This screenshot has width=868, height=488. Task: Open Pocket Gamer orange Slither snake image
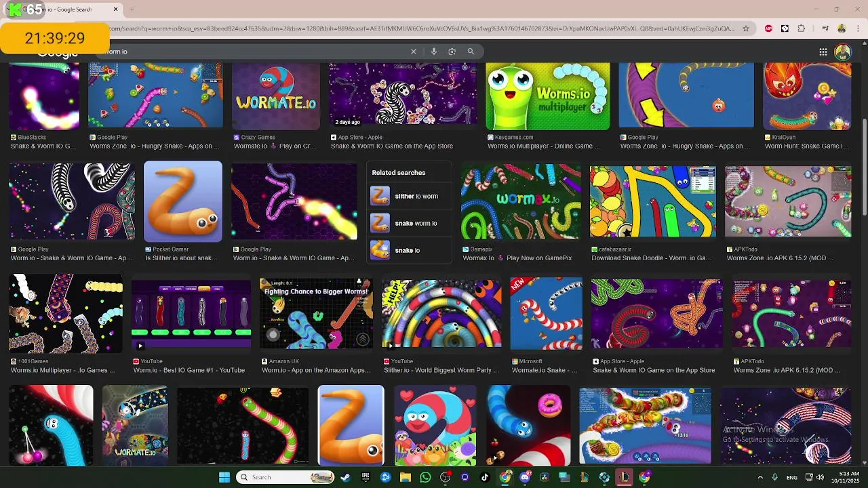(x=183, y=201)
